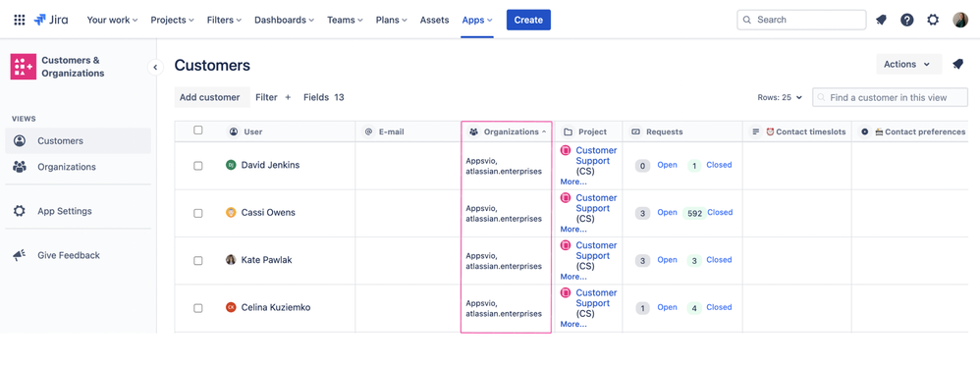Viewport: 980px width, 365px height.
Task: Open the settings gear in top bar
Action: click(x=933, y=20)
